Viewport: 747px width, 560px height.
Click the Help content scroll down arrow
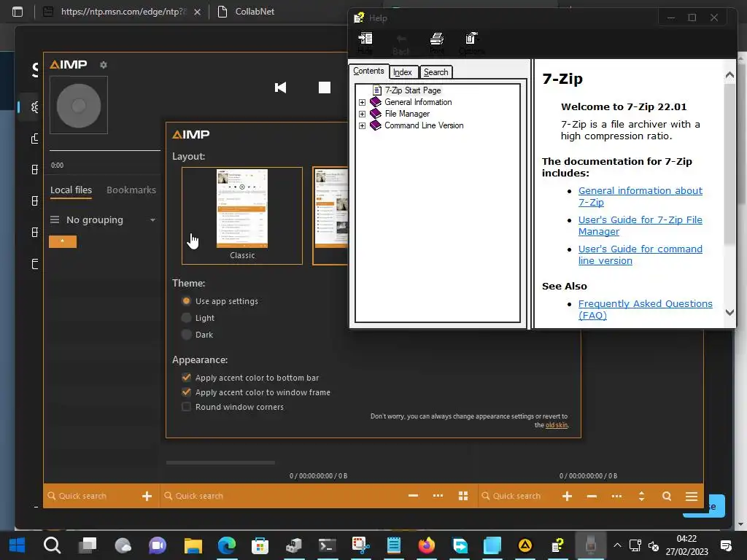(729, 312)
